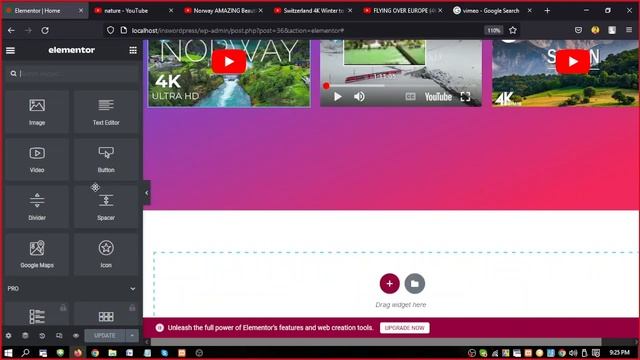640x360 pixels.
Task: Open the Navigator layers icon
Action: click(x=25, y=336)
